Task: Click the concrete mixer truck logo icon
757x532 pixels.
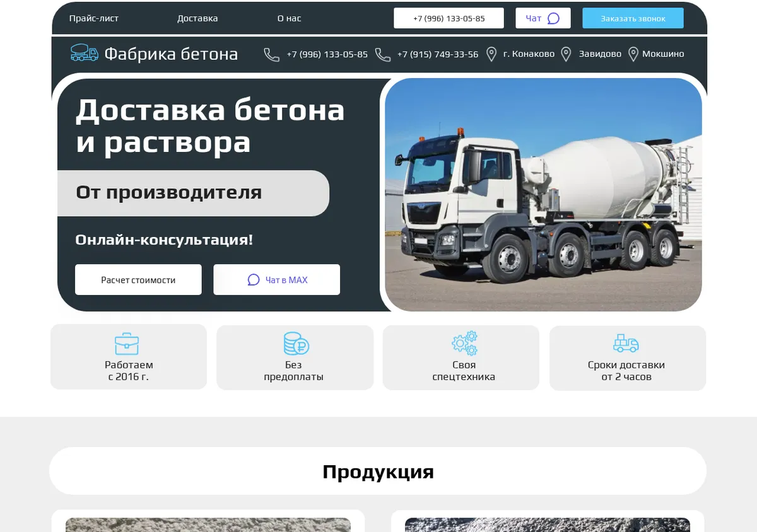Action: tap(85, 53)
